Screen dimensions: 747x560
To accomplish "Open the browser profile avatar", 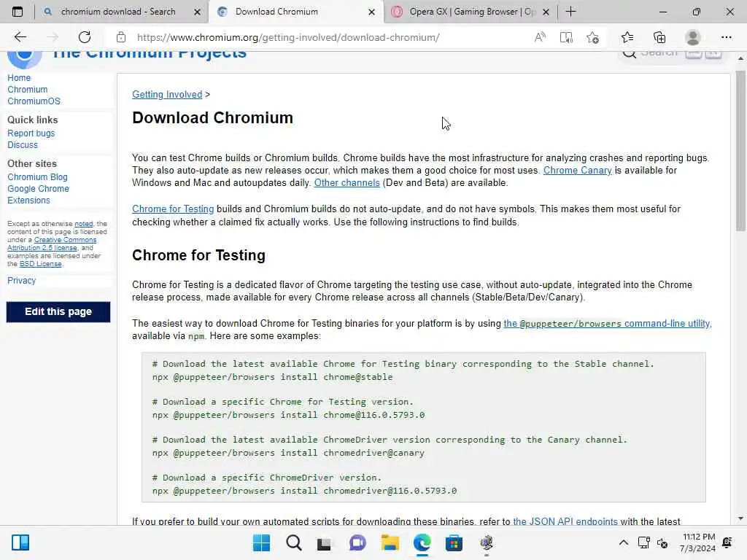I will (693, 37).
